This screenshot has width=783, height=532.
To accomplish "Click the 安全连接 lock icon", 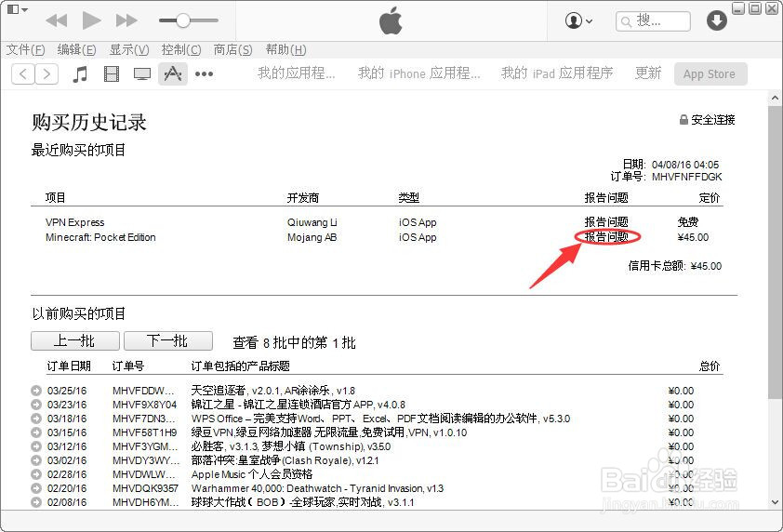I will click(x=683, y=119).
